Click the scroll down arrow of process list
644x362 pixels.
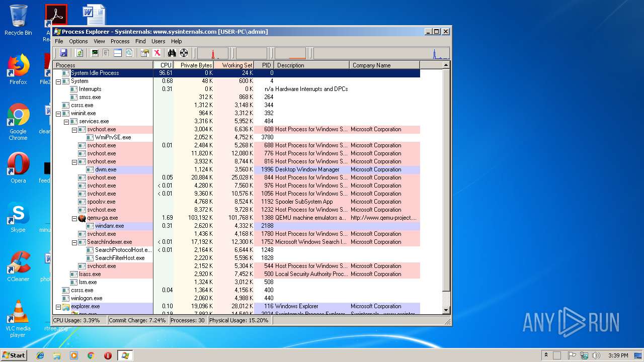click(446, 310)
